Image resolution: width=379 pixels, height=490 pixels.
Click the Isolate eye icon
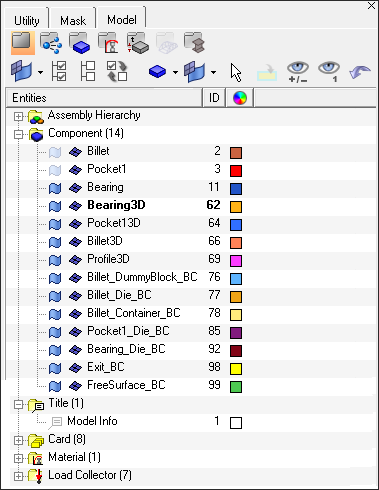point(329,72)
